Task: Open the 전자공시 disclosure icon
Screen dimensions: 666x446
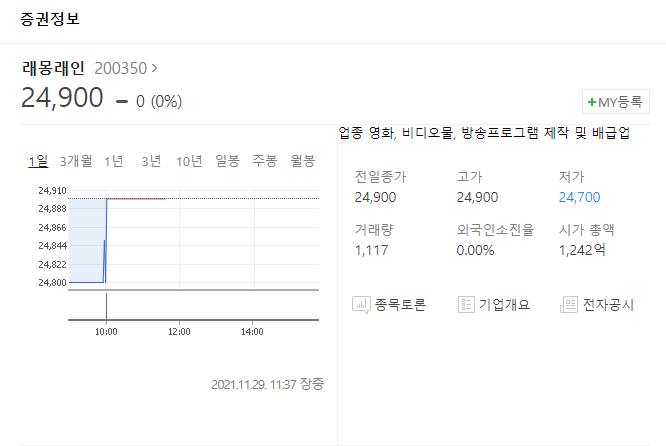Action: pos(569,305)
